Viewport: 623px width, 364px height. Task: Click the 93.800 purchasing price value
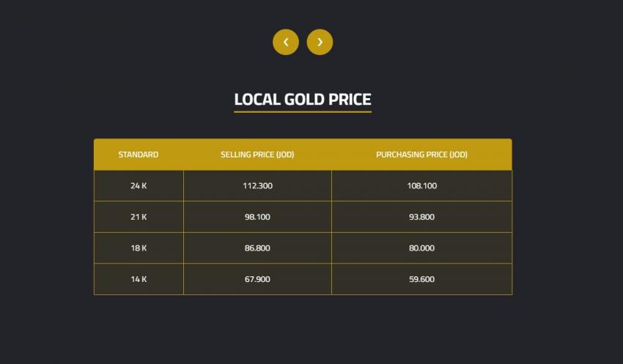421,217
